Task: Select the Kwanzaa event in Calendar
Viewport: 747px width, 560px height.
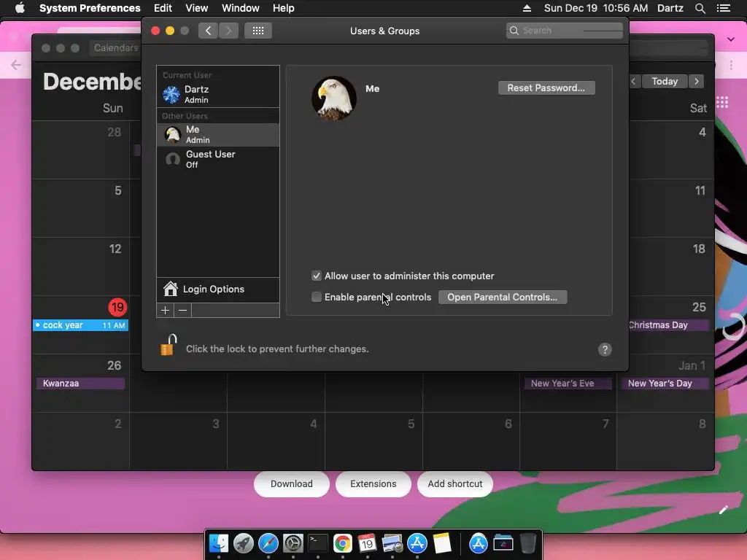Action: tap(80, 384)
